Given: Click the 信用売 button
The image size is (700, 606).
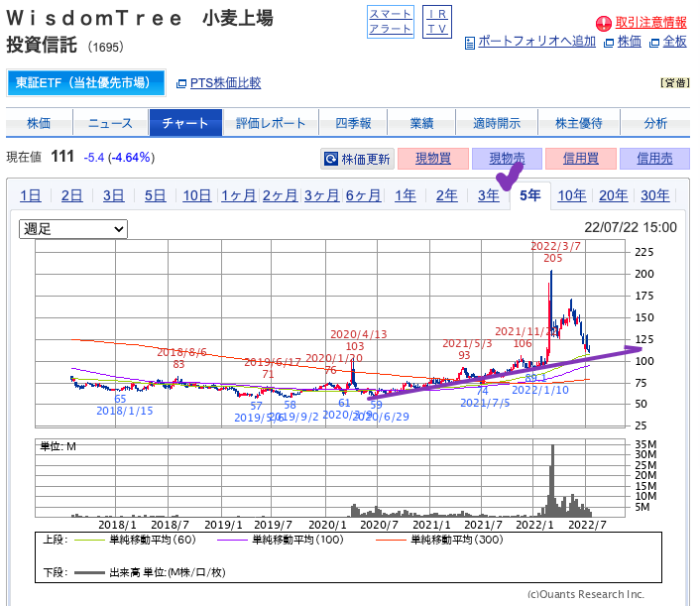Looking at the screenshot, I should pyautogui.click(x=655, y=159).
